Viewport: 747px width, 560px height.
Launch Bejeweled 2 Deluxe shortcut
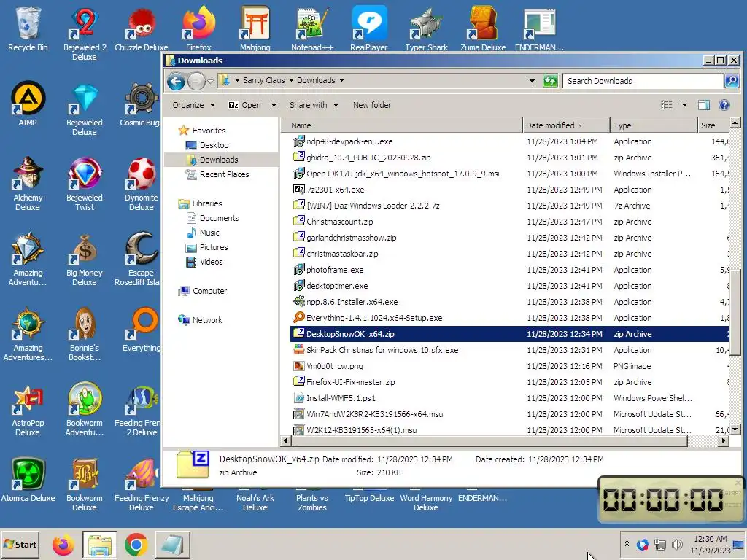click(x=85, y=34)
